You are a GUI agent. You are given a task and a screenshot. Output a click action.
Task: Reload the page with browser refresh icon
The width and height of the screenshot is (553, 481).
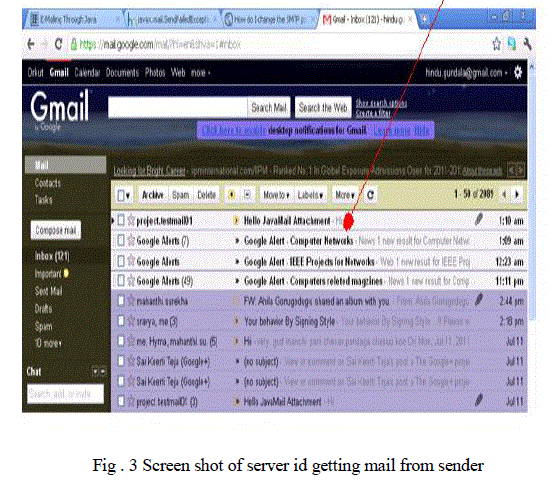tap(59, 44)
